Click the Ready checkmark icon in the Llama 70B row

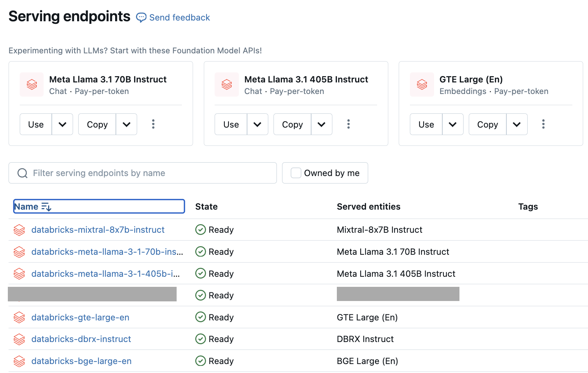200,252
